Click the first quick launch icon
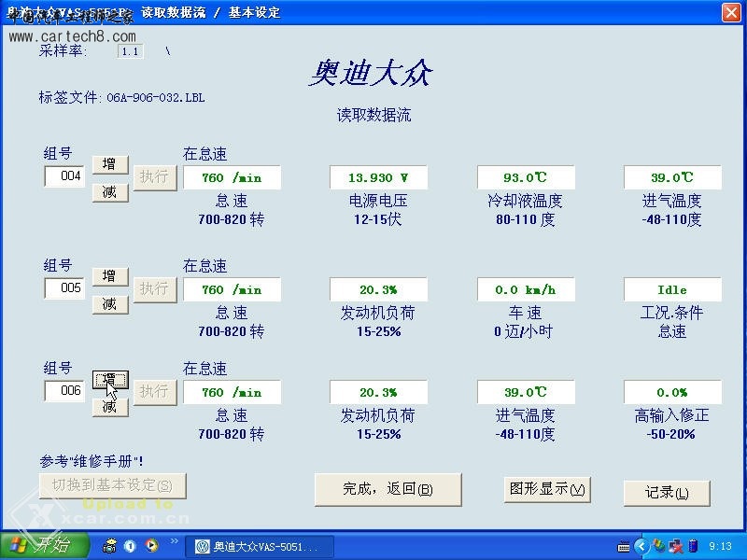 coord(109,546)
